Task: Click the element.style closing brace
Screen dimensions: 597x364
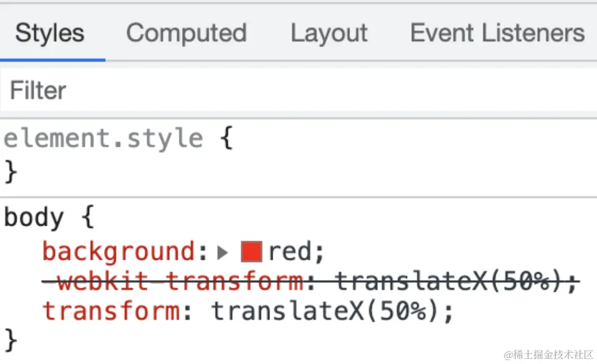Action: pos(11,171)
